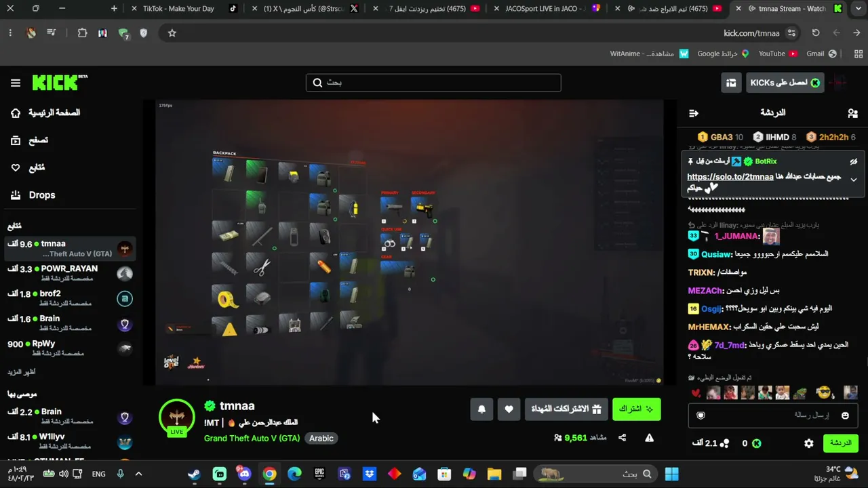The image size is (868, 488).
Task: Open the browser extensions puzzle icon
Action: (82, 33)
